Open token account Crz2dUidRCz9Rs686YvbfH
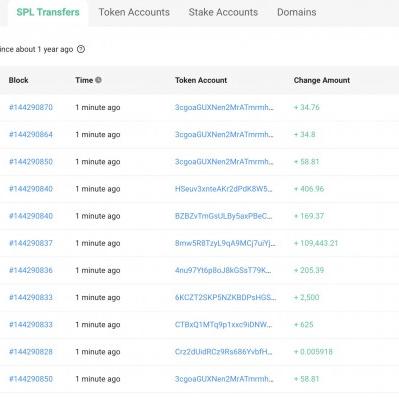This screenshot has width=399, height=399. coord(223,352)
